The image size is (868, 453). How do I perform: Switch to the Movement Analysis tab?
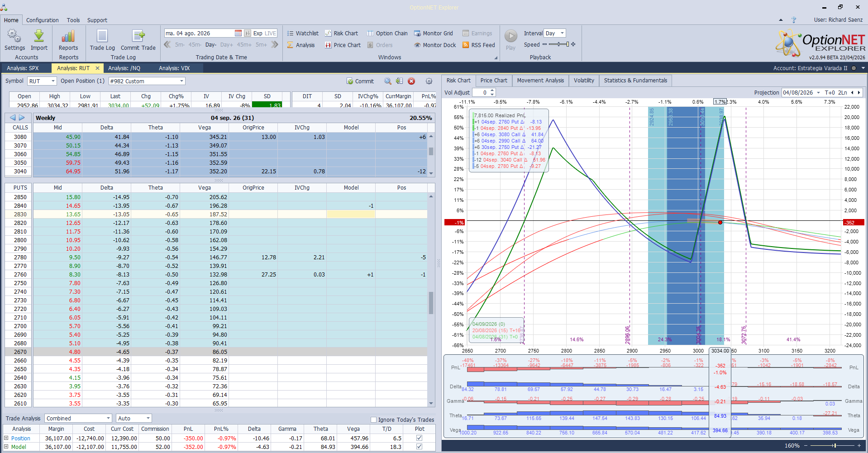pos(540,81)
